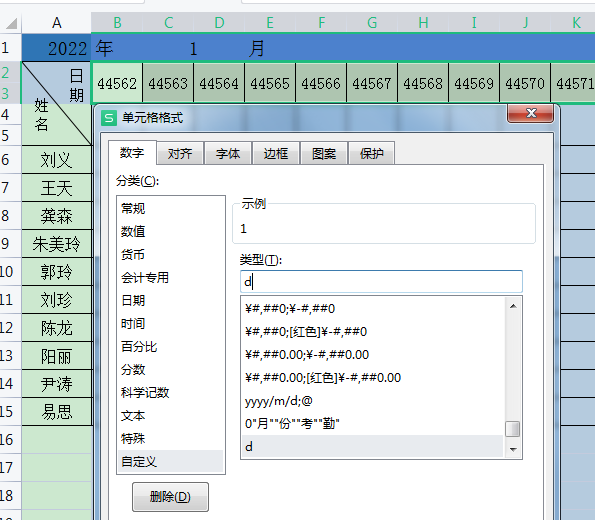Viewport: 595px width, 520px height.
Task: Click the name cell 阳丽
Action: coord(57,356)
